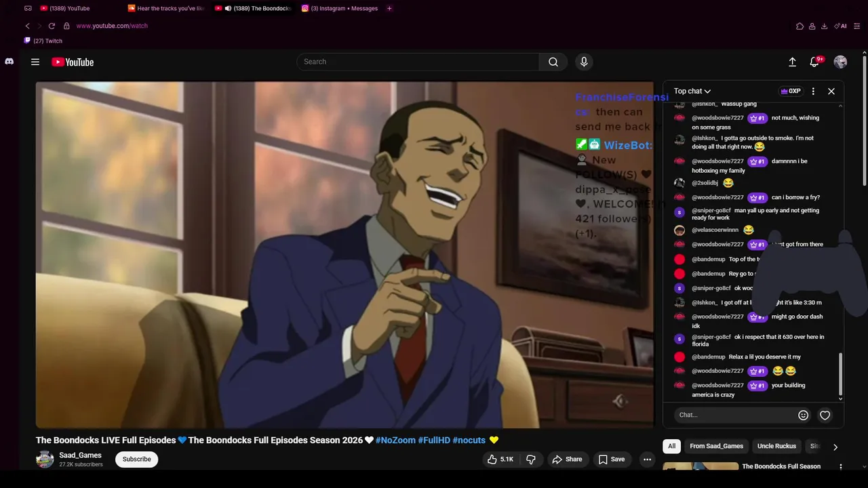
Task: Open more video actions ellipsis
Action: 647,459
